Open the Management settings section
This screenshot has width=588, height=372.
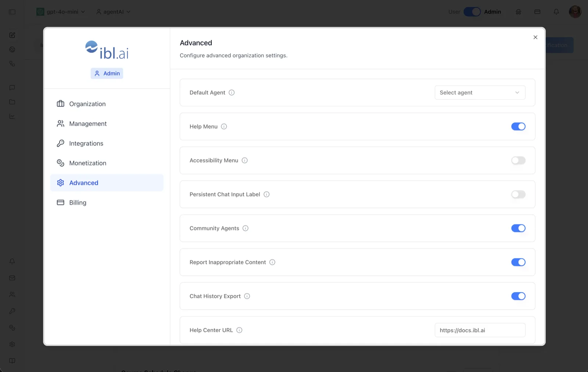click(107, 124)
